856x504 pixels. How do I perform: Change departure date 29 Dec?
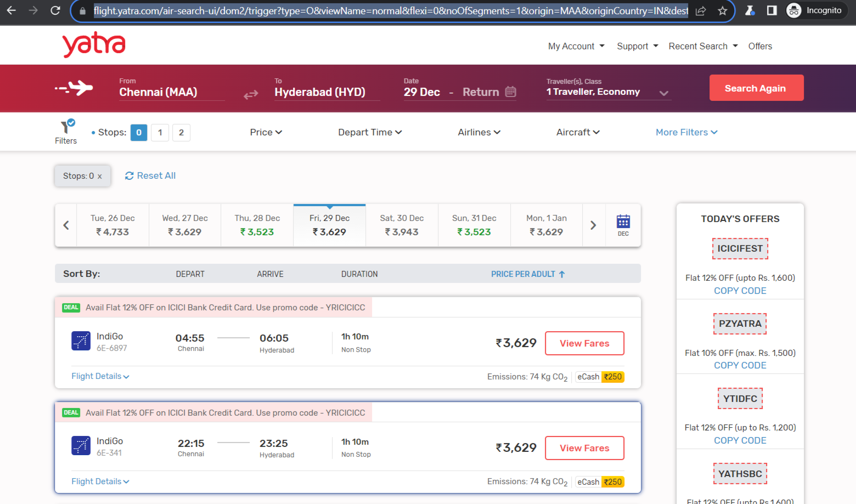click(422, 92)
